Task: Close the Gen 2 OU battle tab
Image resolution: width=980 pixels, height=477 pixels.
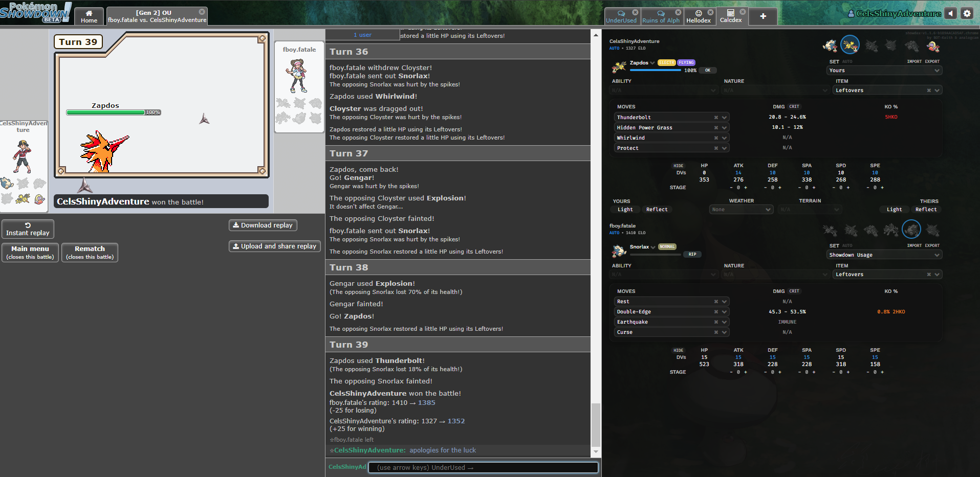Action: 202,12
